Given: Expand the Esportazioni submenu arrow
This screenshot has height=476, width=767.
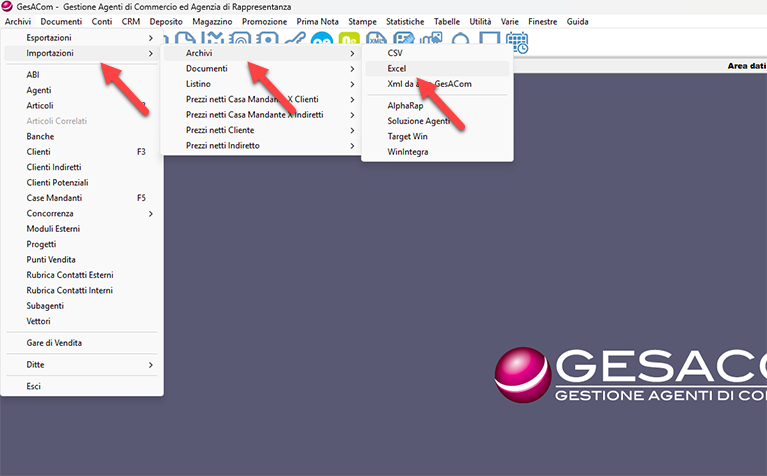Looking at the screenshot, I should point(150,37).
